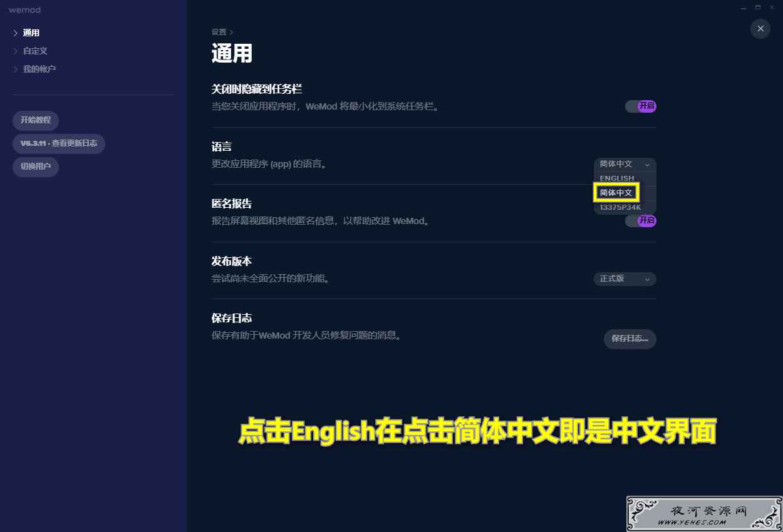Click the 通用 page title

pyautogui.click(x=232, y=53)
